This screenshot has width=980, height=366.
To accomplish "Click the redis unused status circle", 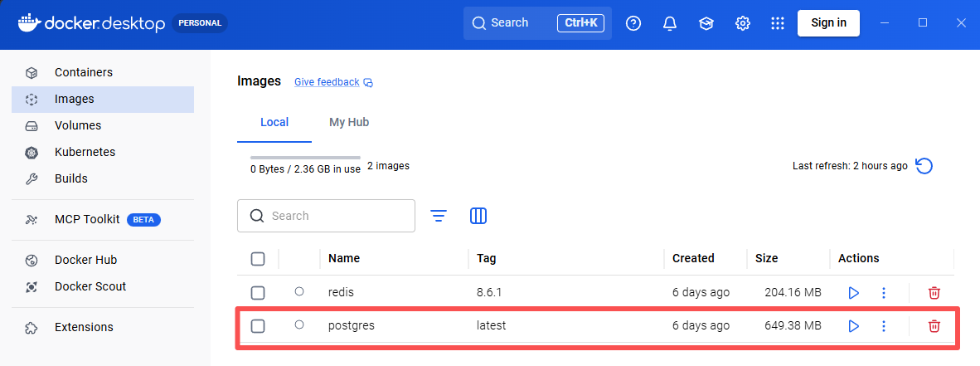I will pos(299,291).
